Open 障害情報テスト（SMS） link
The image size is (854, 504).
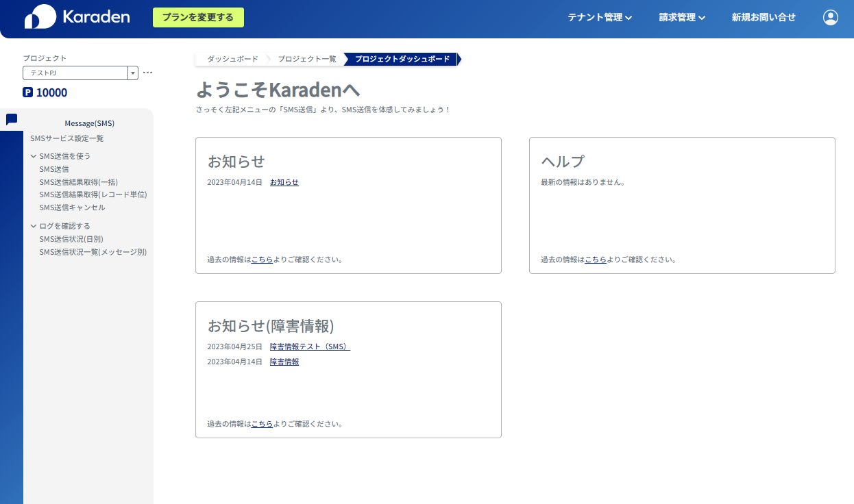coord(310,346)
